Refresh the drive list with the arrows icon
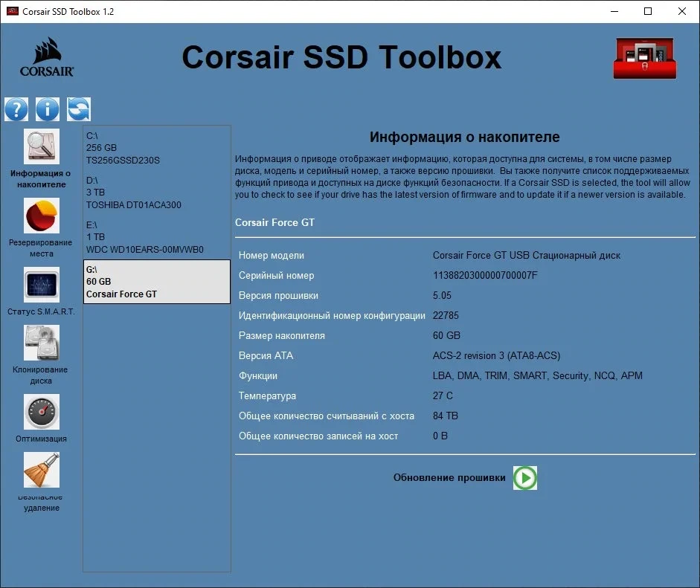Screen dimensions: 700x588 point(79,109)
